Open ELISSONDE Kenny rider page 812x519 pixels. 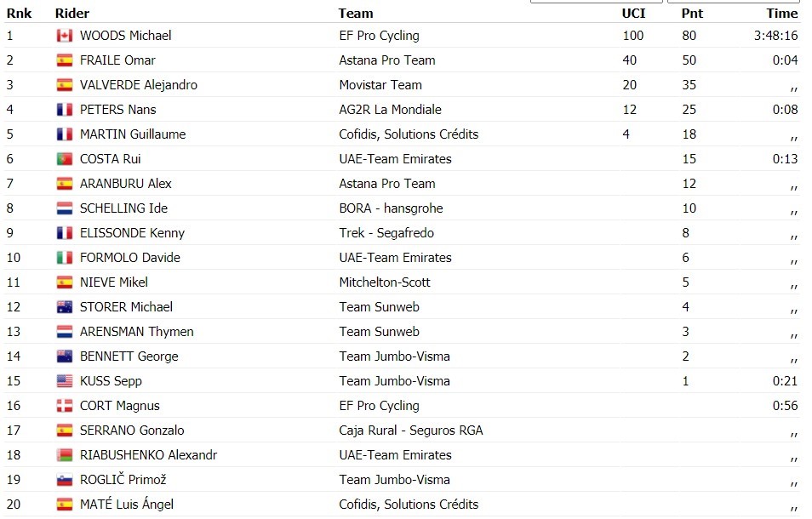(x=132, y=233)
